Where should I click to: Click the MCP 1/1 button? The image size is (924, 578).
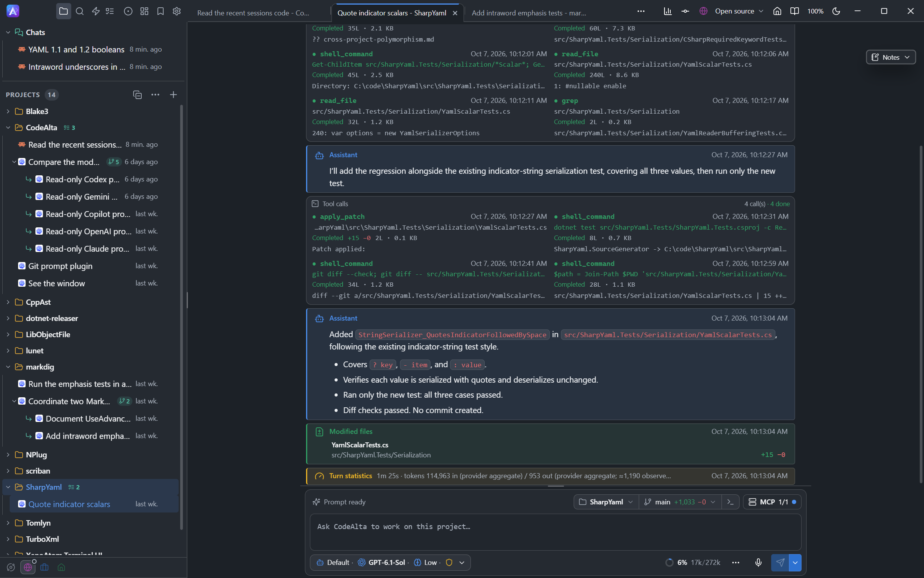tap(772, 502)
